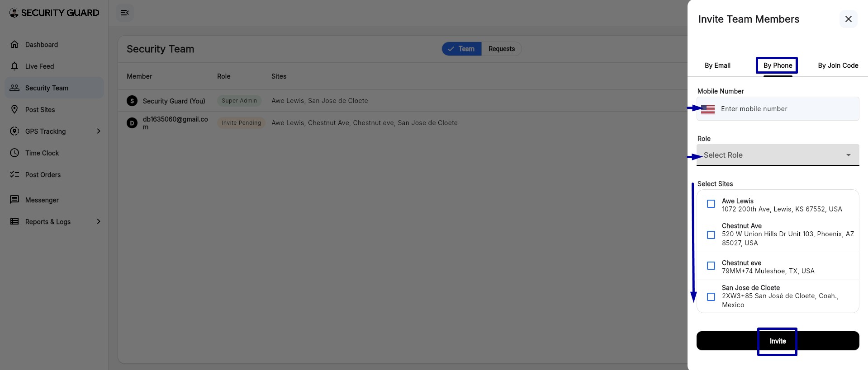Open the Messenger menu item
This screenshot has height=370, width=868.
pos(54,200)
